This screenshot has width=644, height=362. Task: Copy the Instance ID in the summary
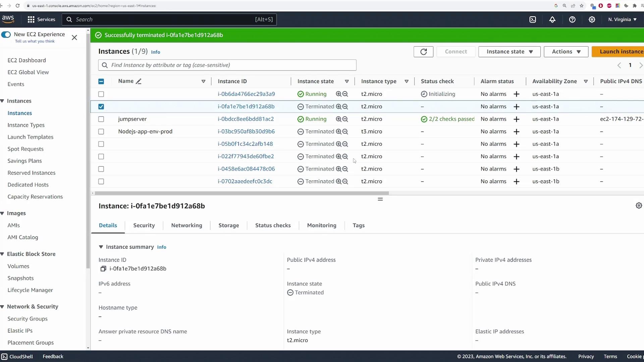pos(103,269)
